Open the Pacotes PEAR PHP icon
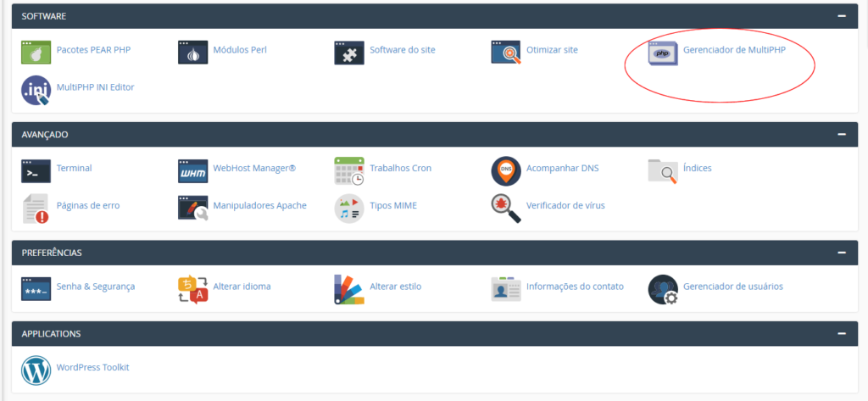The width and height of the screenshot is (868, 401). (x=36, y=52)
